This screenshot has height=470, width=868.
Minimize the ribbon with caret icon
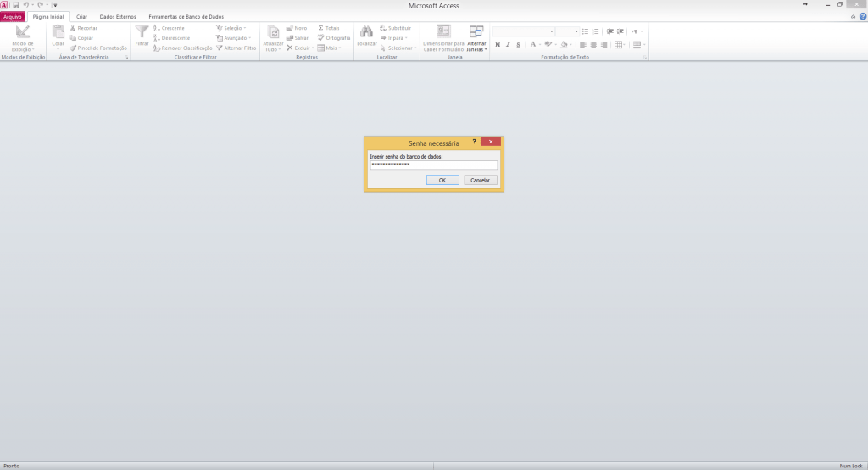pyautogui.click(x=853, y=17)
